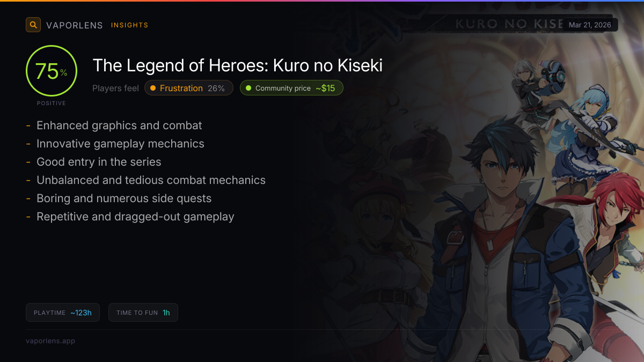
Task: Click the PLAYTIME ~123h stat box
Action: 63,313
